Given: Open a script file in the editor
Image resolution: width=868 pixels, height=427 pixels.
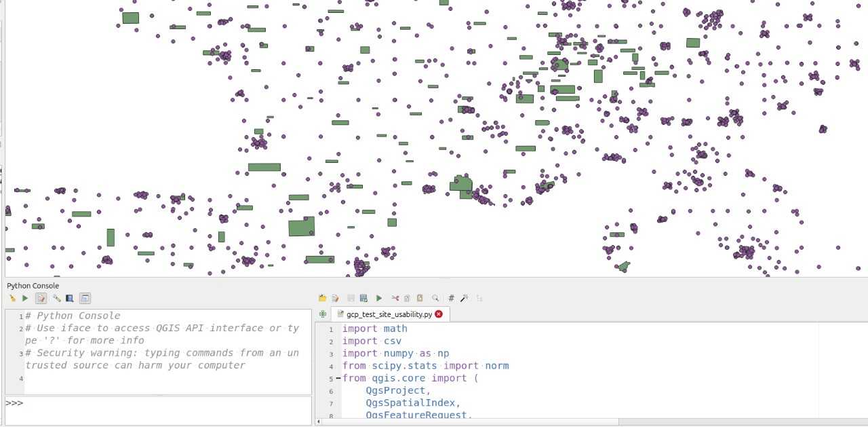Looking at the screenshot, I should tap(323, 297).
